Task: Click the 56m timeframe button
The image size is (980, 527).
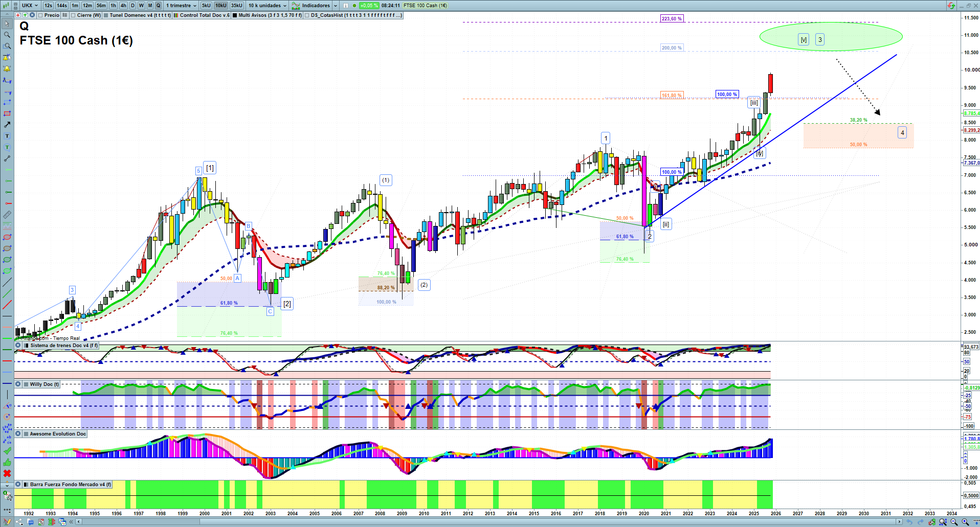Action: (x=101, y=6)
